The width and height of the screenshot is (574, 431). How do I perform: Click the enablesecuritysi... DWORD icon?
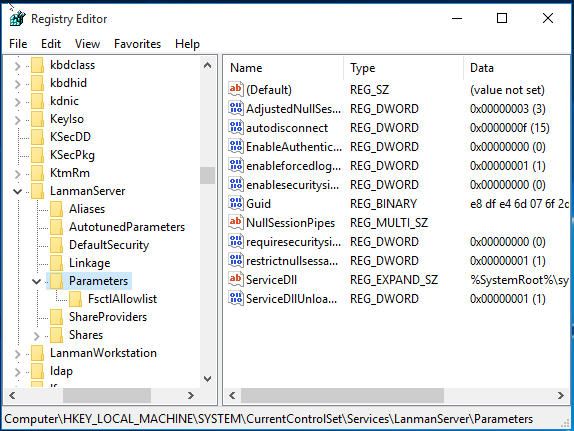[x=236, y=185]
